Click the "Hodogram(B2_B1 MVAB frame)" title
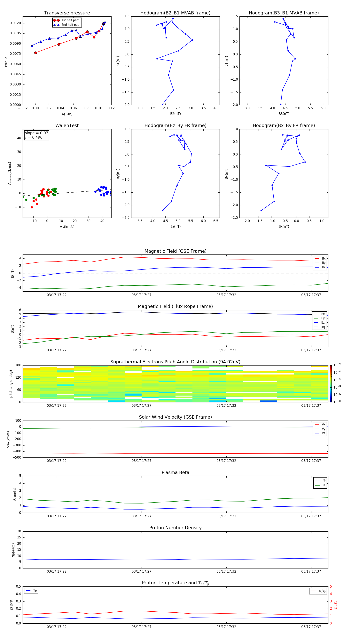351x644 pixels. 175,13
